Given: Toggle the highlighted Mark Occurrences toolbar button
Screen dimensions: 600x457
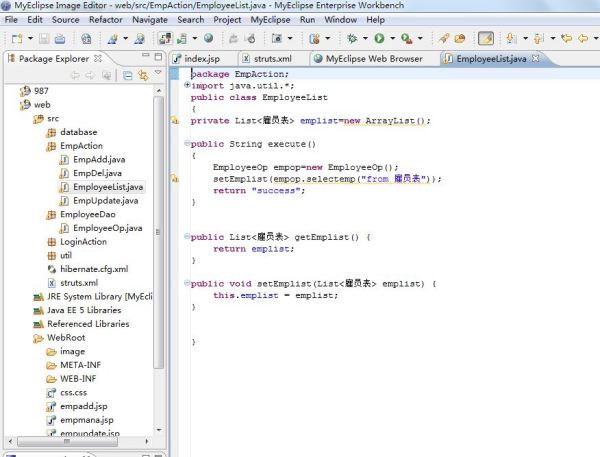Looking at the screenshot, I should click(486, 38).
